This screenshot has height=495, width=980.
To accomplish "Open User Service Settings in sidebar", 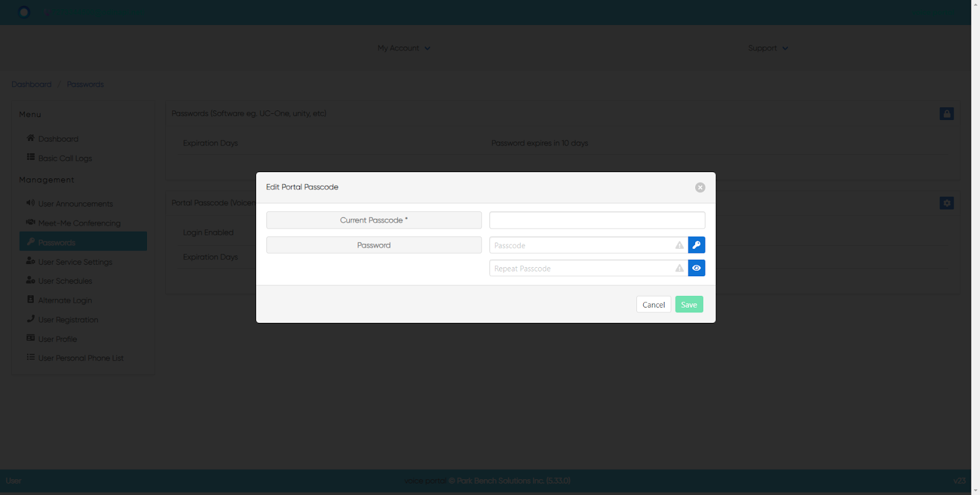I will pyautogui.click(x=75, y=262).
